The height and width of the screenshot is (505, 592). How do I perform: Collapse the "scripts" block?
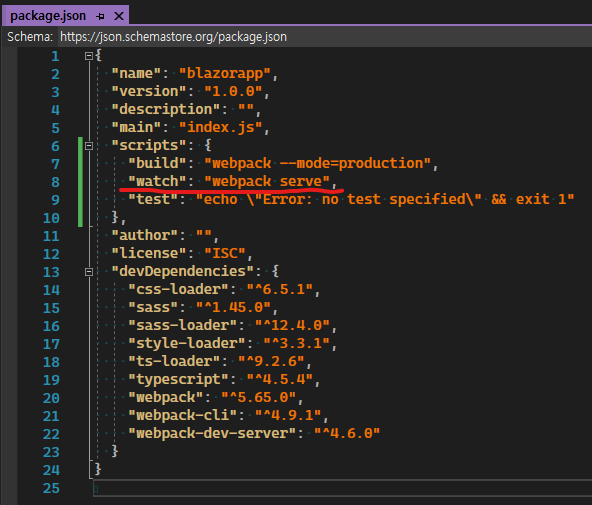[x=89, y=146]
